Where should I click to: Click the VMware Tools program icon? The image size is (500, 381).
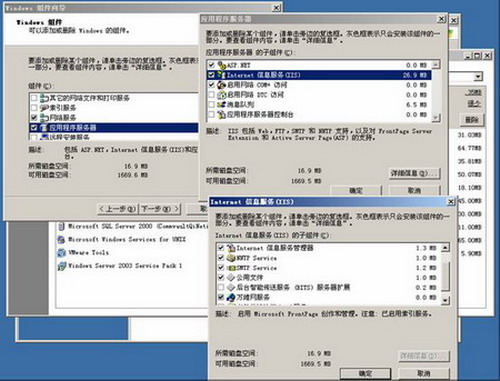(62, 253)
